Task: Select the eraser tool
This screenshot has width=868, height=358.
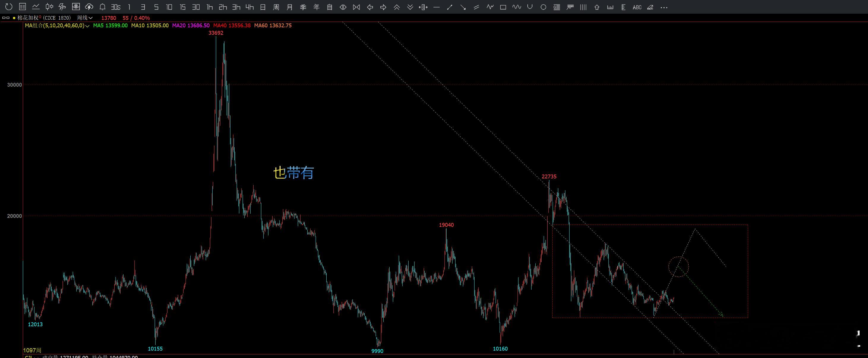Action: click(650, 7)
